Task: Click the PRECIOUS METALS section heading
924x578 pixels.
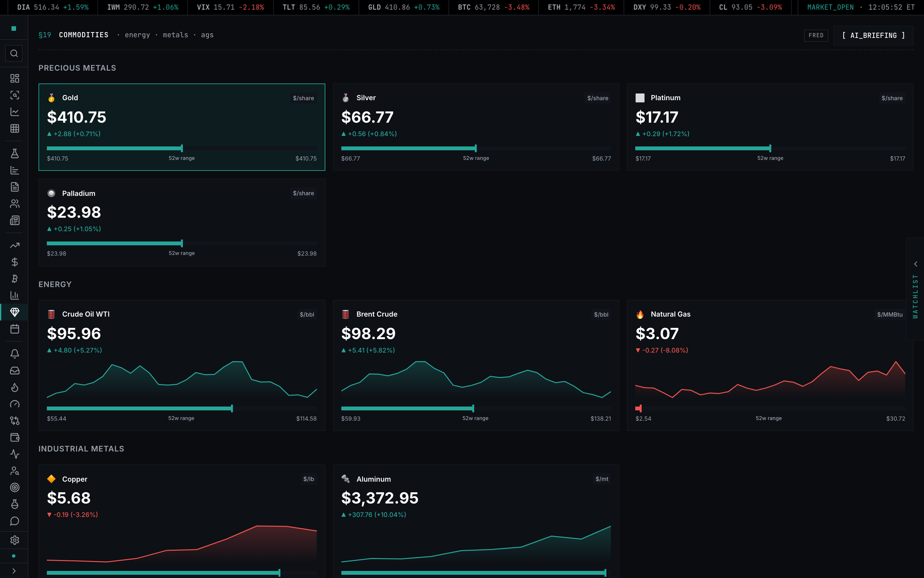Action: [77, 68]
